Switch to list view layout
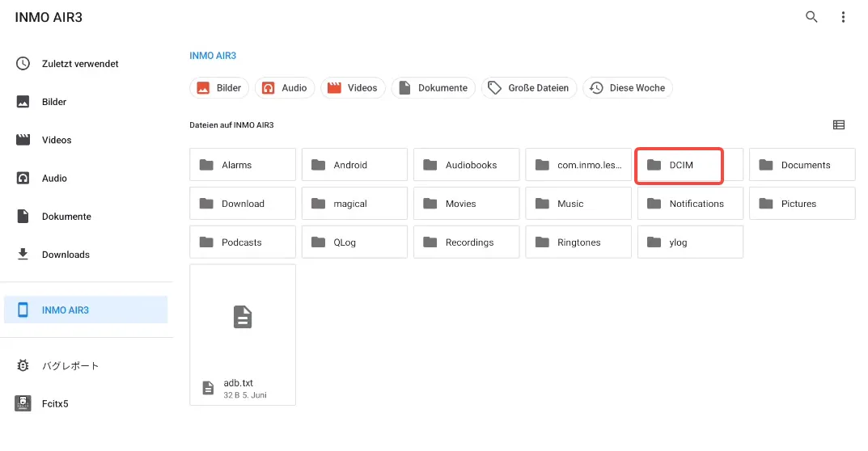 pyautogui.click(x=839, y=125)
